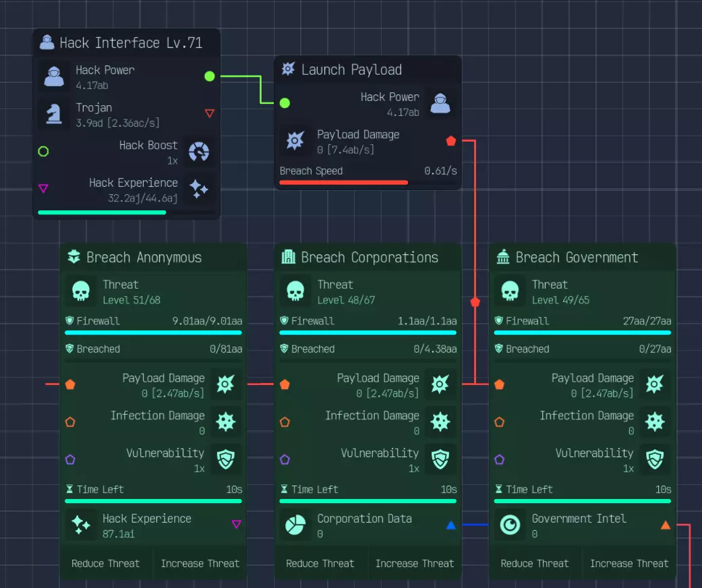Click the Breach Government capitol icon
Screen dimensions: 702x588
tap(503, 257)
